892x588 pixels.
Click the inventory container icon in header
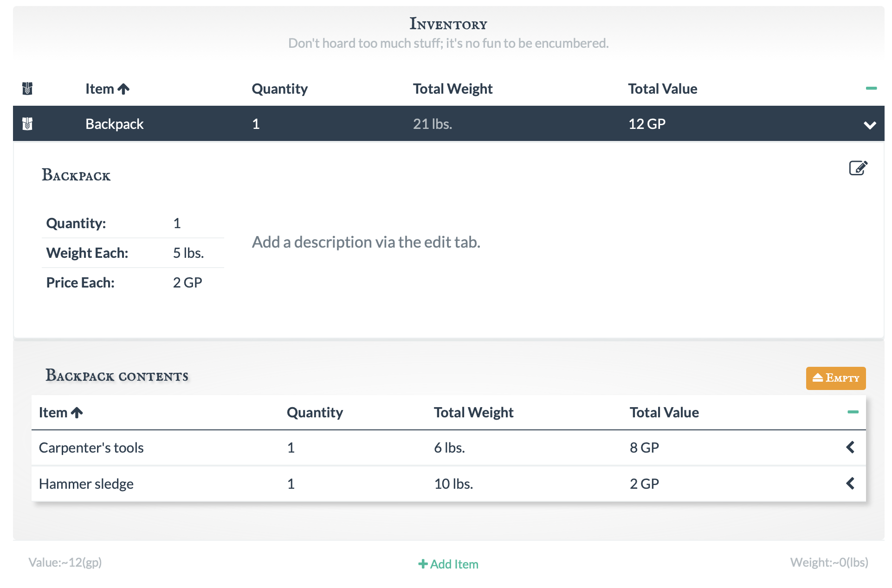pos(27,88)
